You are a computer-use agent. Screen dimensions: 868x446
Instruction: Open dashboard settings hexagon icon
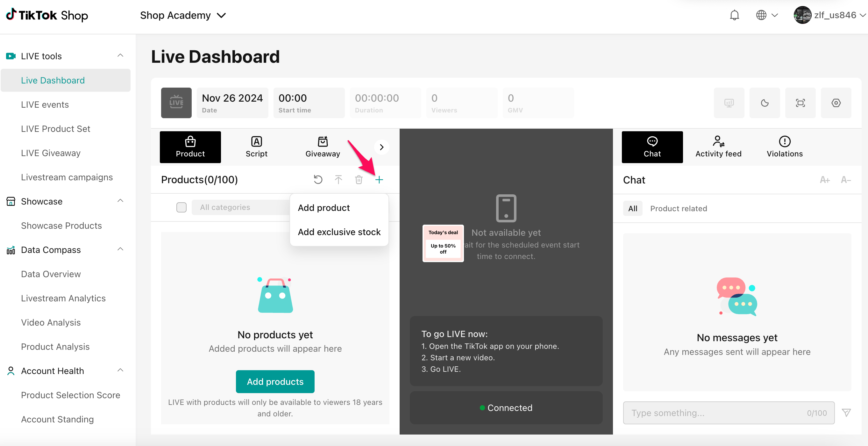click(x=836, y=103)
